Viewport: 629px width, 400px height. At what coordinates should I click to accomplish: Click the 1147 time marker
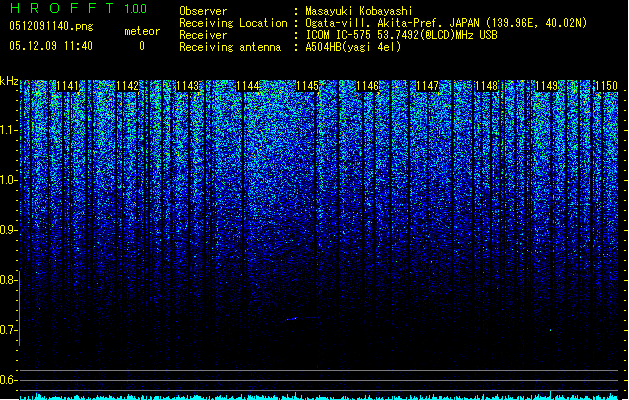tap(427, 86)
